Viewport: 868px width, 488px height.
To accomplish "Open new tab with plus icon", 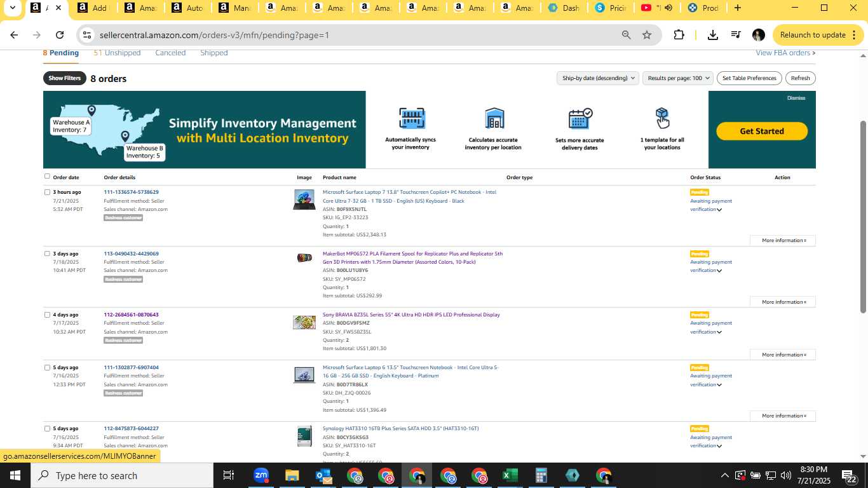I will [738, 8].
